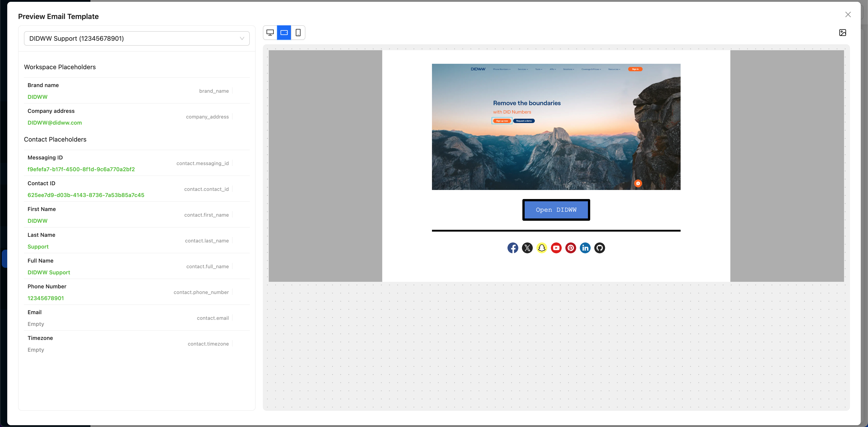The image size is (868, 427).
Task: Click the LinkedIn social icon
Action: tap(585, 248)
